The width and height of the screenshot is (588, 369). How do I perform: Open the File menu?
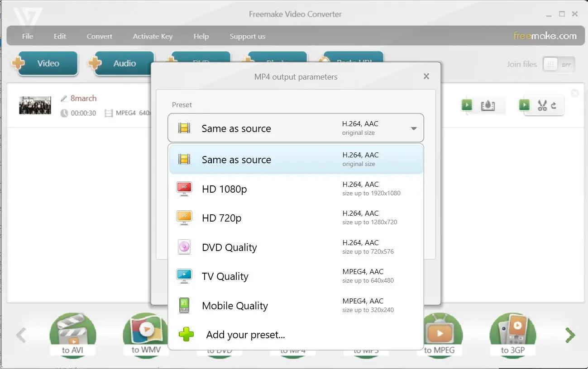point(28,36)
